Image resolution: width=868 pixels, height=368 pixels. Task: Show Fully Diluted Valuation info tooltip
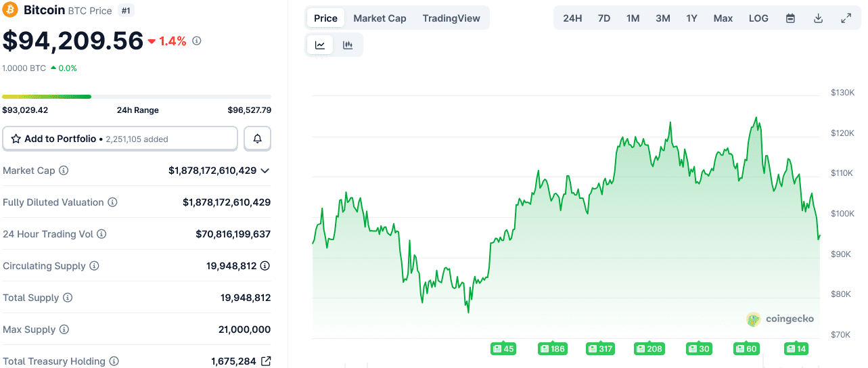[x=113, y=202]
